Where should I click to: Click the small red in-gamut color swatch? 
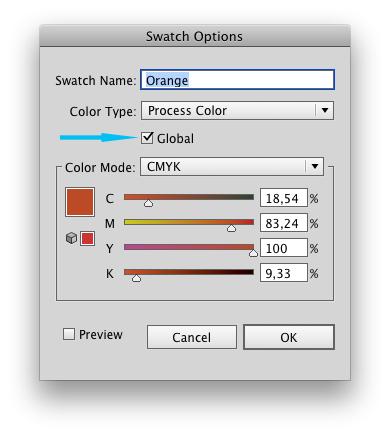pyautogui.click(x=87, y=239)
